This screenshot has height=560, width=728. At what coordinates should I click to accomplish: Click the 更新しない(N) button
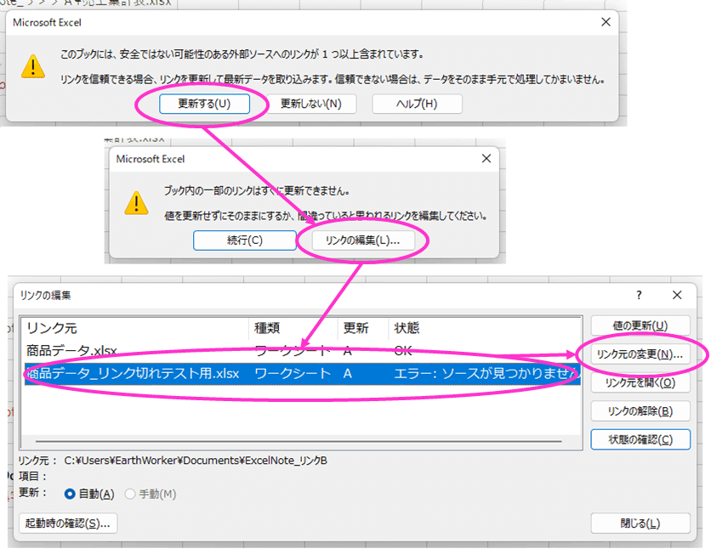[311, 104]
